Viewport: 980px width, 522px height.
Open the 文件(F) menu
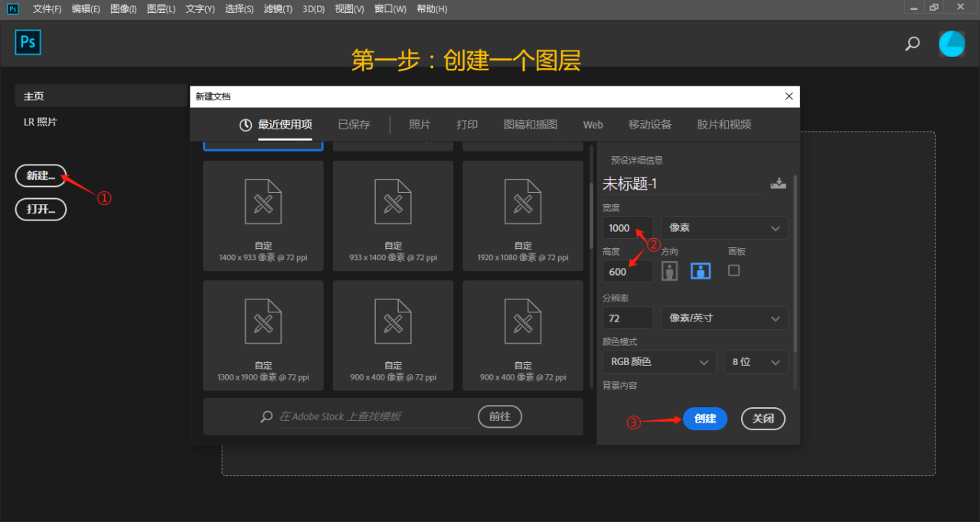[47, 9]
